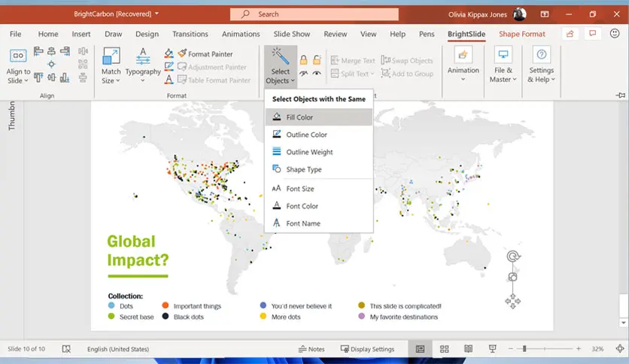The image size is (629, 364).
Task: Click the accessibility checker icon in status bar
Action: pyautogui.click(x=66, y=349)
